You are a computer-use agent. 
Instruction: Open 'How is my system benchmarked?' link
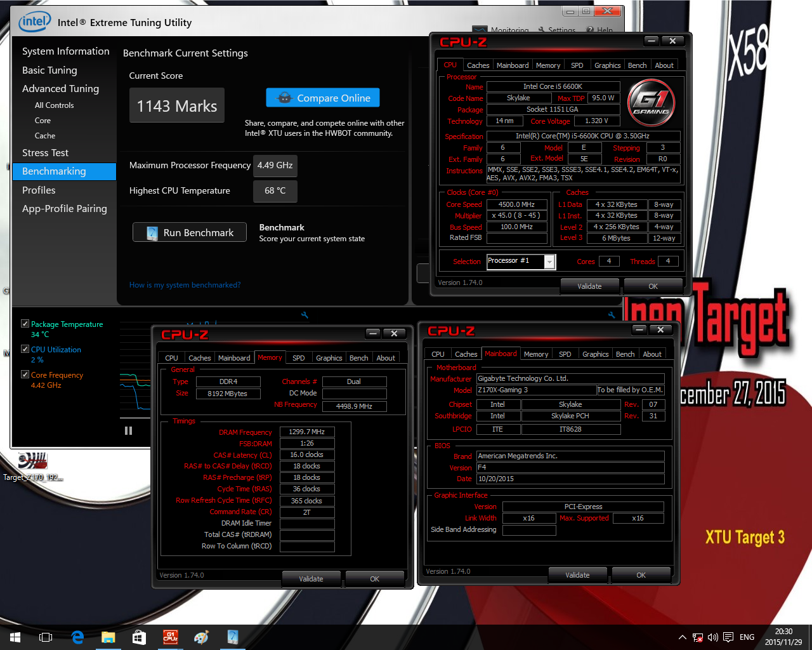coord(185,285)
